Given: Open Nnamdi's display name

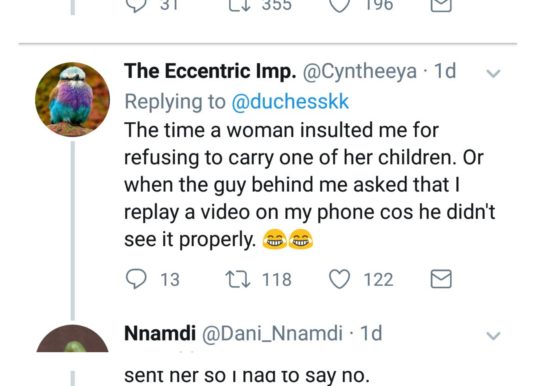Looking at the screenshot, I should click(x=160, y=333).
